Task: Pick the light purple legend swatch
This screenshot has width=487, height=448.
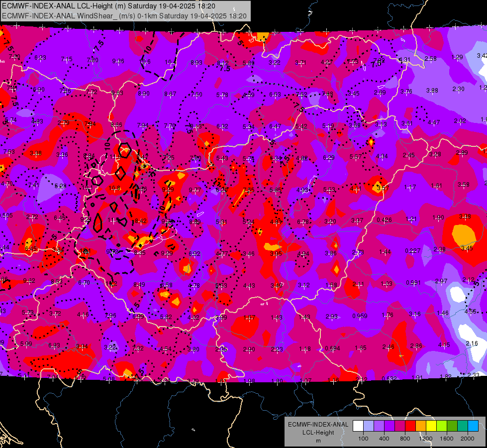Action: (379, 426)
